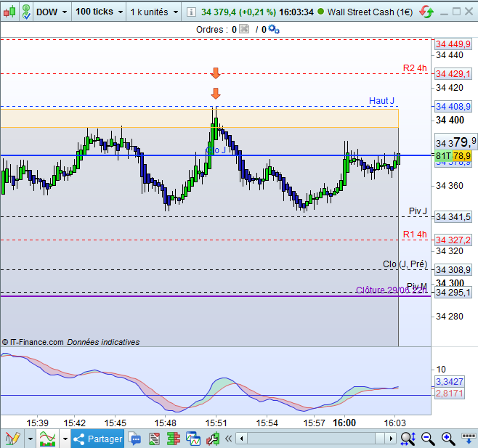
Task: Click the yellow 78,9 current price box
Action: coord(462,155)
